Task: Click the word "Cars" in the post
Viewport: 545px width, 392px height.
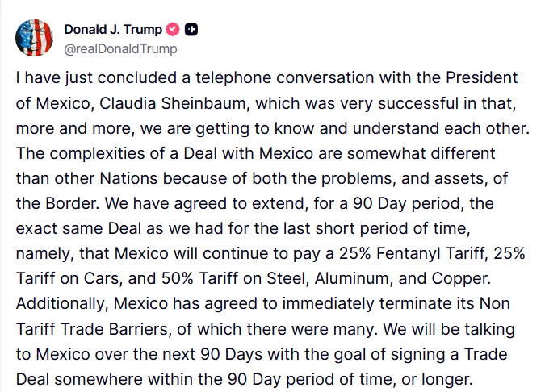Action: click(101, 278)
